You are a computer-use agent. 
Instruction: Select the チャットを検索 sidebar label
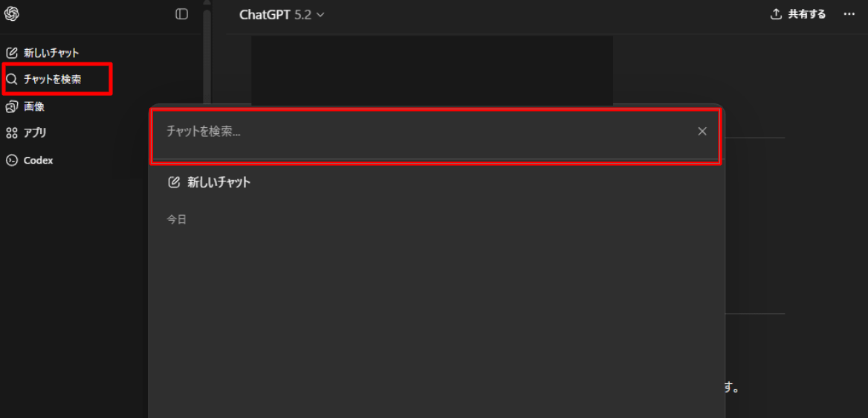tap(52, 79)
